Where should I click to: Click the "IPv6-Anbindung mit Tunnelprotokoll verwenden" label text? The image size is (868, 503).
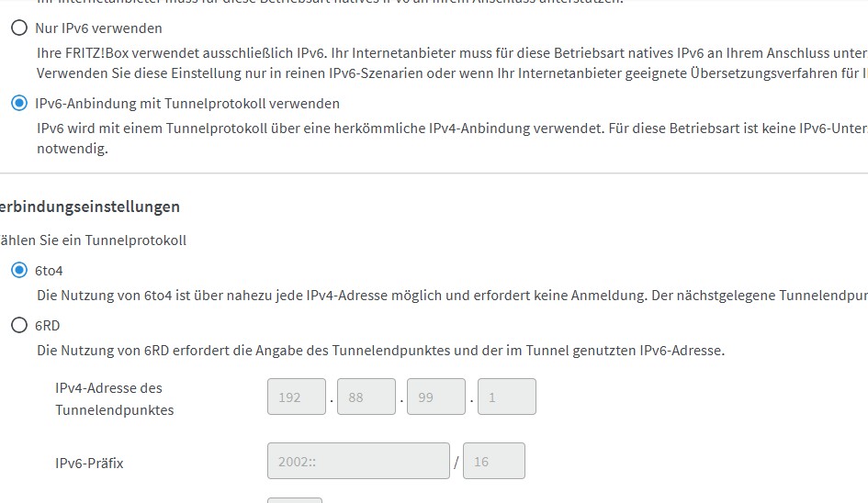pyautogui.click(x=187, y=104)
